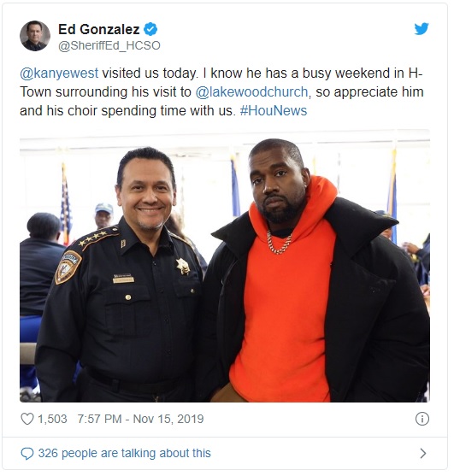Click the tweet text "visited us today"
This screenshot has width=454, height=476.
coord(150,73)
